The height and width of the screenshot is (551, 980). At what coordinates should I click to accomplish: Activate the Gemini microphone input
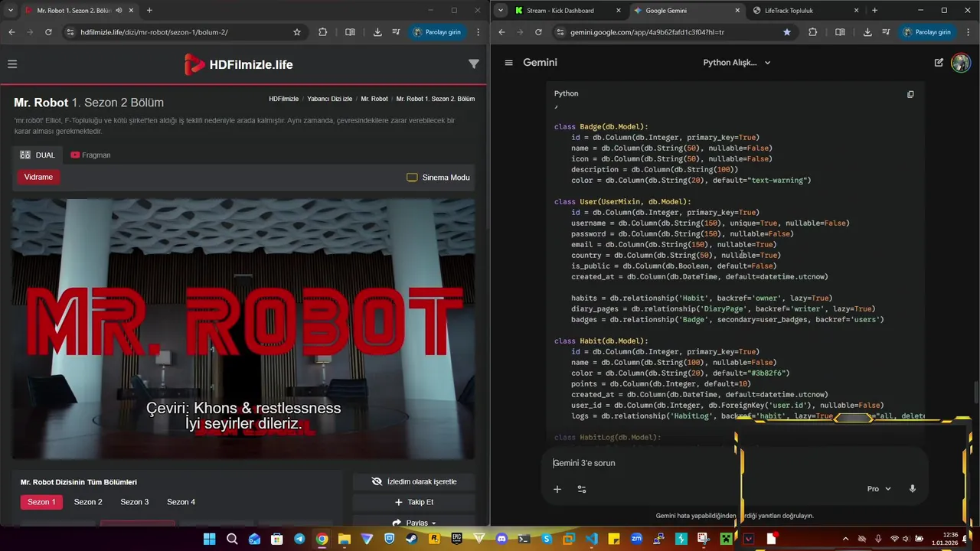pyautogui.click(x=912, y=489)
